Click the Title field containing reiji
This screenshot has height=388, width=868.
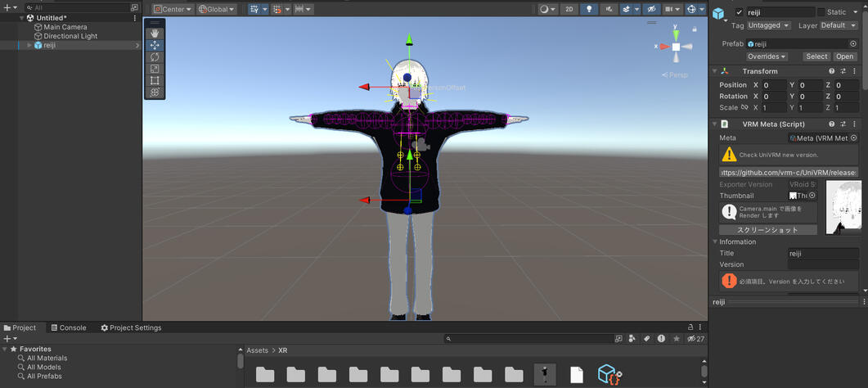pos(822,254)
